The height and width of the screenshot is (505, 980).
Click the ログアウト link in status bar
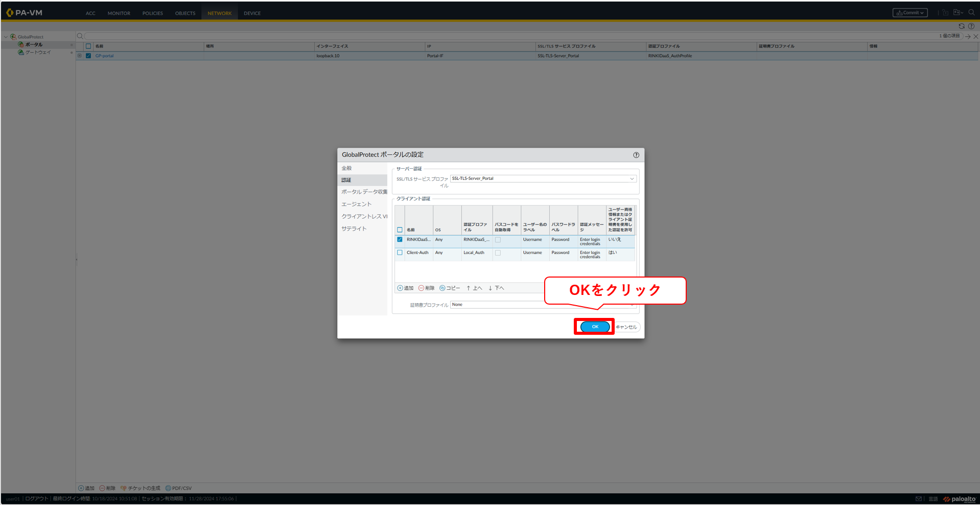pos(37,499)
